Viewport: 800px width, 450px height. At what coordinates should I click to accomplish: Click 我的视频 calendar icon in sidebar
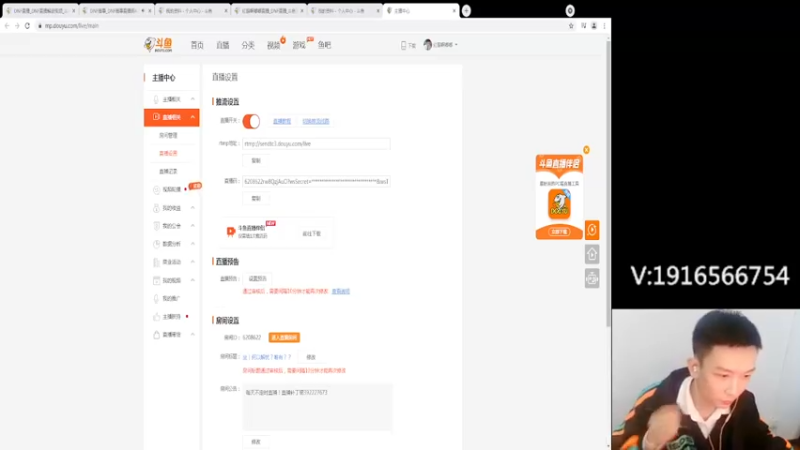[x=156, y=280]
